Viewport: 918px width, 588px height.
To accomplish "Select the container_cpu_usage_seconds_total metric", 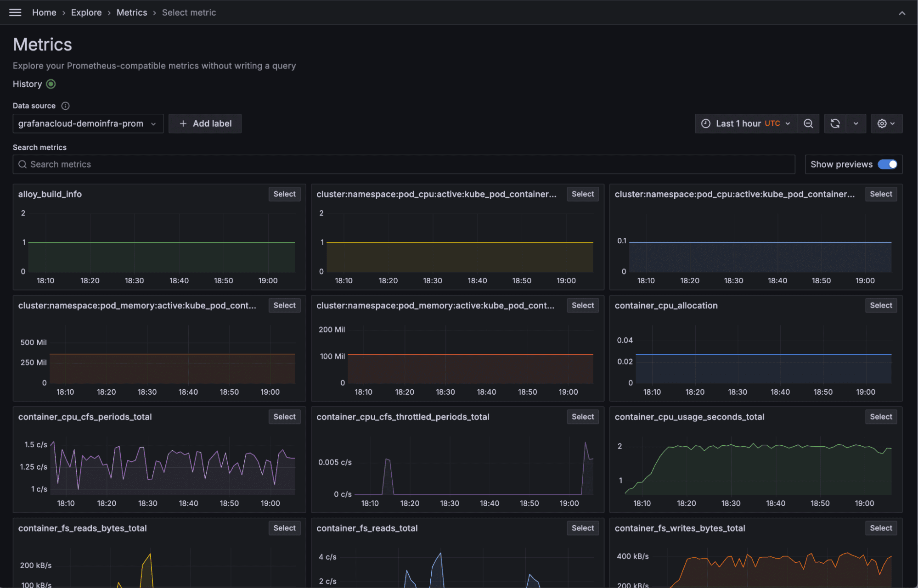I will 881,417.
